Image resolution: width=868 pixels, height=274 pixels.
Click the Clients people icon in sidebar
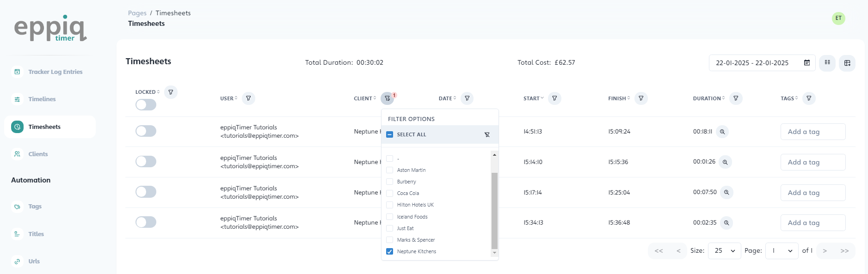[x=17, y=154]
